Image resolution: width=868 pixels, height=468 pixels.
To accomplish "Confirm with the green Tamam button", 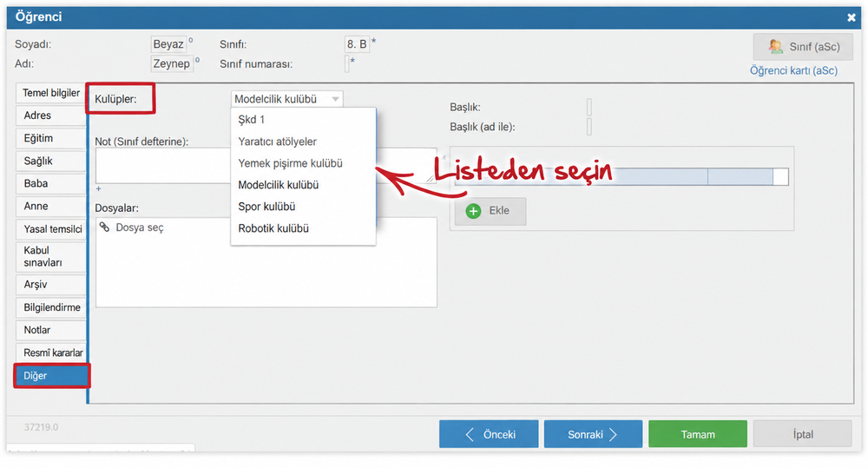I will pyautogui.click(x=698, y=434).
